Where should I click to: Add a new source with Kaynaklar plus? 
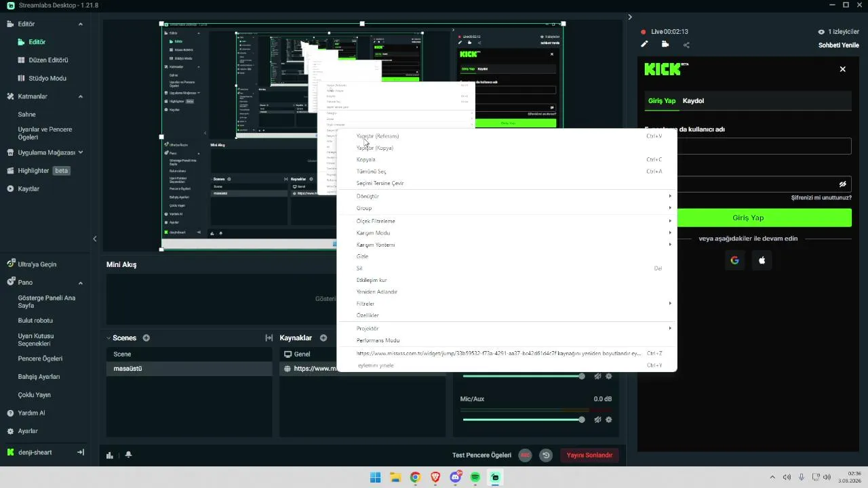tap(323, 338)
